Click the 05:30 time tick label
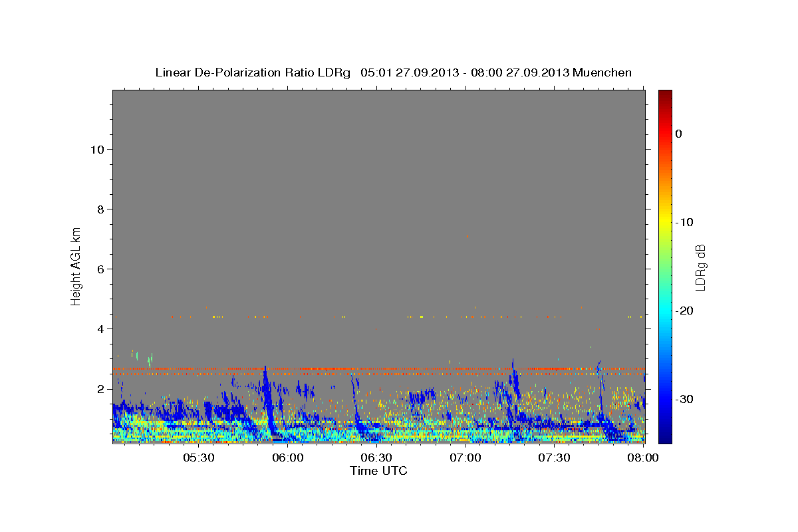The image size is (798, 532). pos(199,458)
